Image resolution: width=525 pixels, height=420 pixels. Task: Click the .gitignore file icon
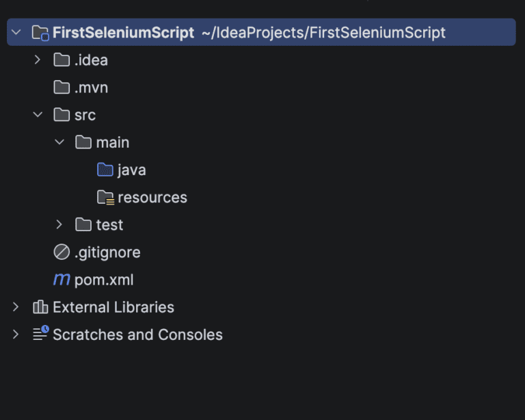pos(62,252)
